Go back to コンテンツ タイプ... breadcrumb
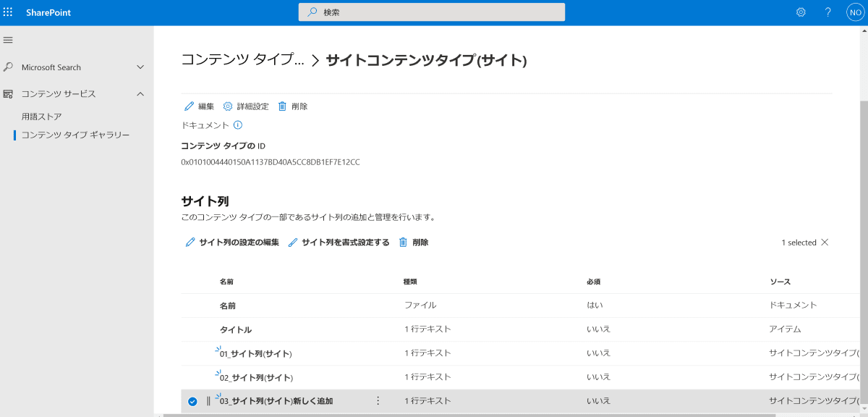Viewport: 868px width, 417px height. [x=242, y=60]
